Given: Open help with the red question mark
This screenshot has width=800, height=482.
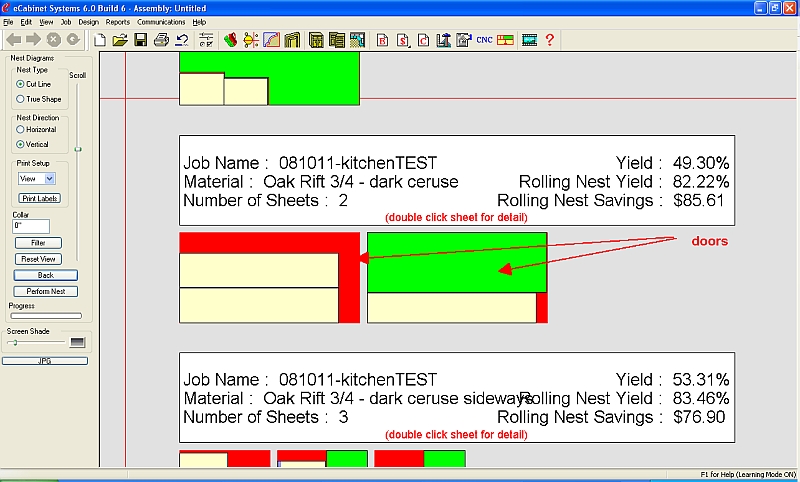Looking at the screenshot, I should coord(549,40).
